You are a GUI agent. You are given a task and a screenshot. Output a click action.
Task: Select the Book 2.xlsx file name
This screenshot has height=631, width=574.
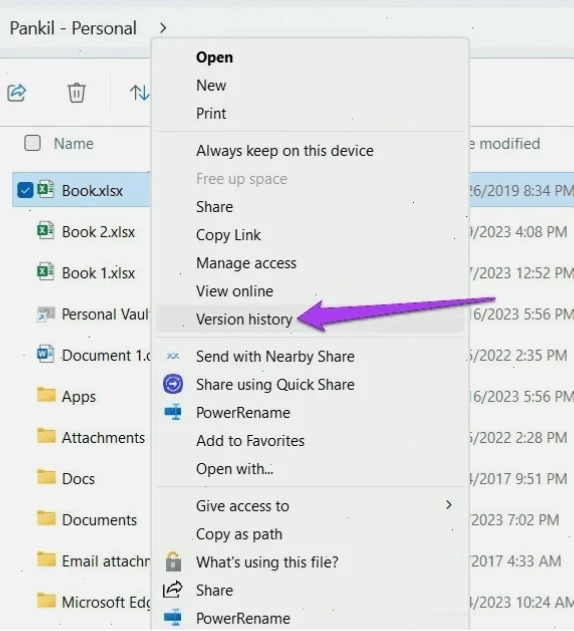point(98,232)
